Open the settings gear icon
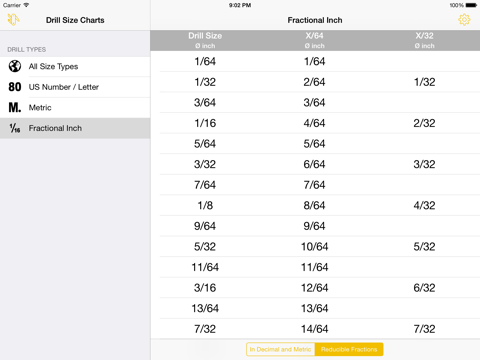This screenshot has width=480, height=360. point(464,20)
